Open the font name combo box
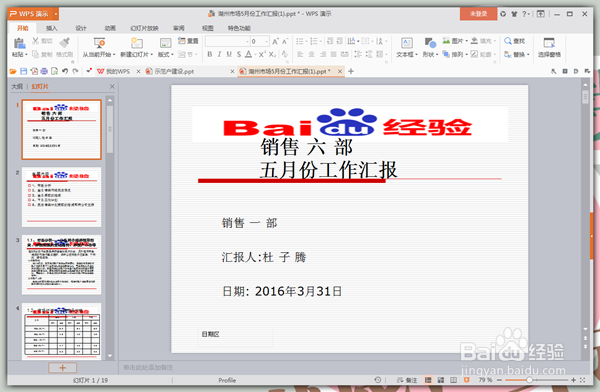The image size is (600, 392). click(227, 41)
